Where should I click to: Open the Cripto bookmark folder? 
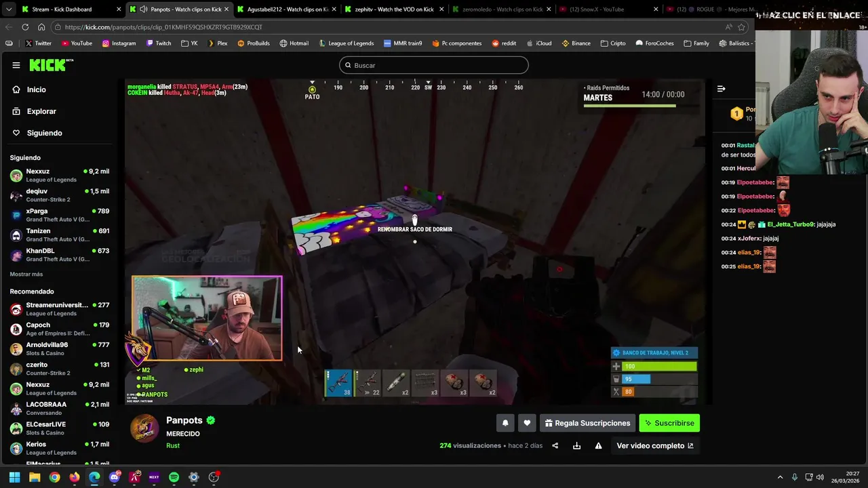613,43
